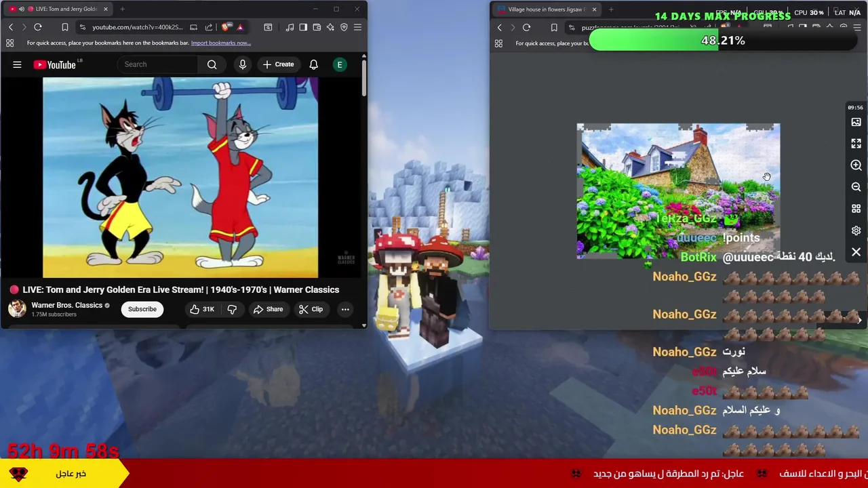Reload the YouTube page
Viewport: 868px width, 488px height.
pyautogui.click(x=38, y=27)
